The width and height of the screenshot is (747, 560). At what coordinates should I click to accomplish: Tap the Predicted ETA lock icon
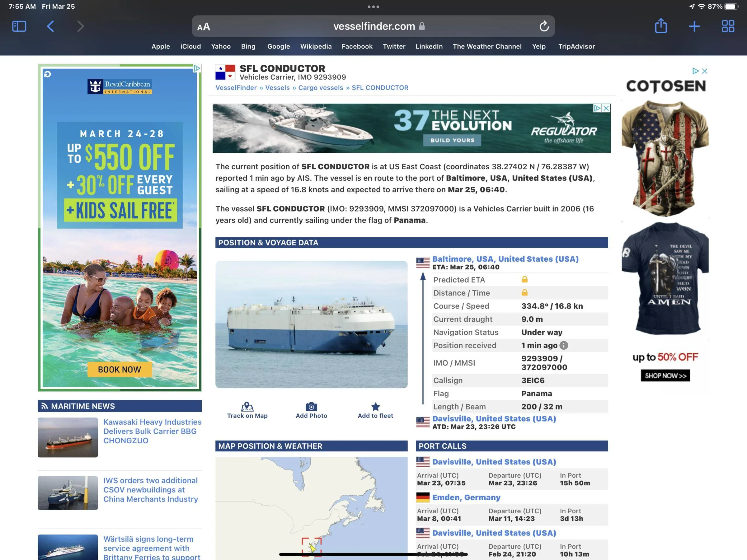[524, 279]
